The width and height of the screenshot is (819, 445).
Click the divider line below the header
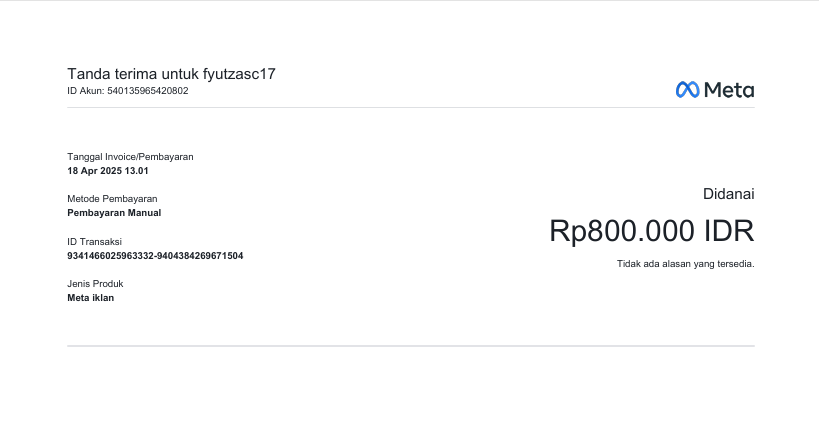pos(410,108)
